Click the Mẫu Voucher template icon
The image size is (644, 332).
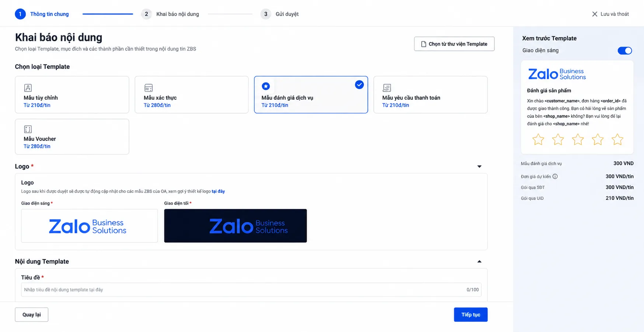click(x=28, y=129)
